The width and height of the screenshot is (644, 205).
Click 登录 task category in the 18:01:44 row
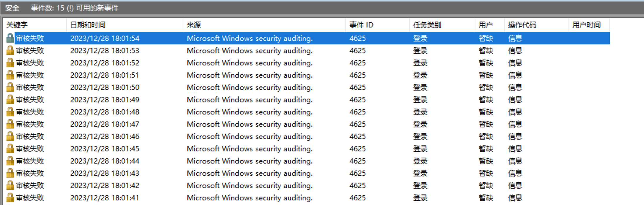pyautogui.click(x=420, y=161)
